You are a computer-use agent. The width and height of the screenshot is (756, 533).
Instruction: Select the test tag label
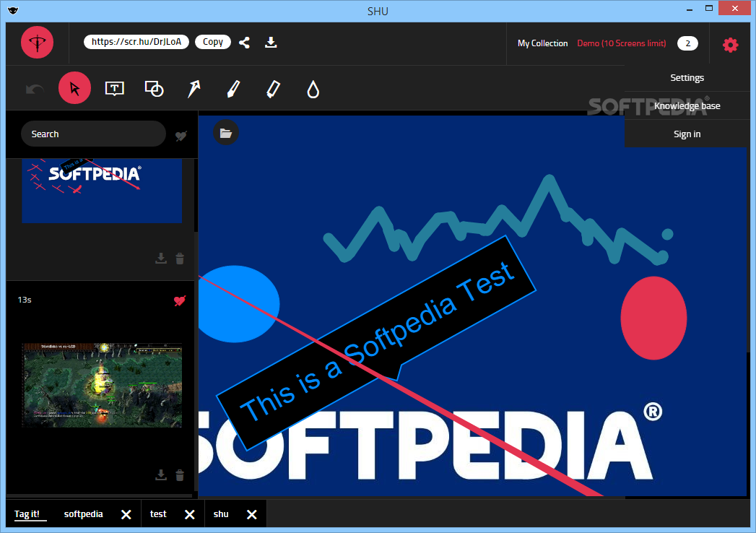[x=158, y=514]
